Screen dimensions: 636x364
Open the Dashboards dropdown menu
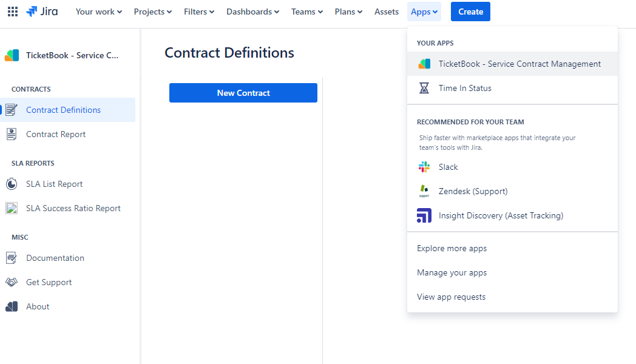252,12
